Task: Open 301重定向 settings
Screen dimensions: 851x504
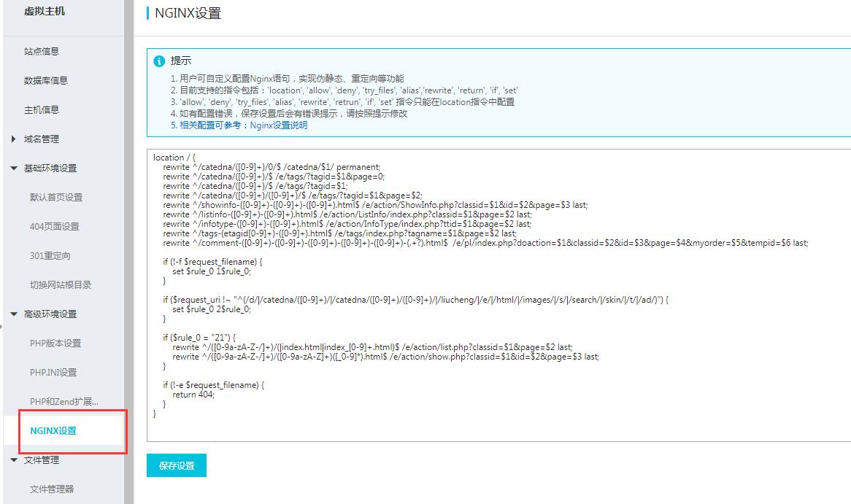Action: click(x=50, y=255)
